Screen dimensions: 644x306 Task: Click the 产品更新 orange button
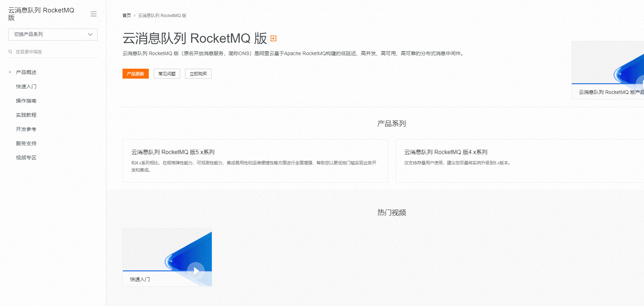[136, 74]
